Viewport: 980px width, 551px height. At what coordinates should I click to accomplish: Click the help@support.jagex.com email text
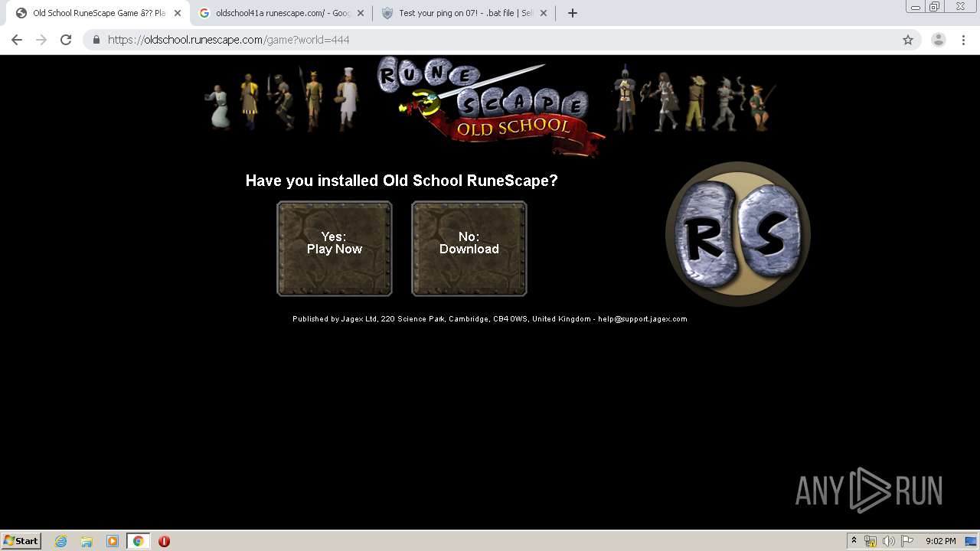642,319
